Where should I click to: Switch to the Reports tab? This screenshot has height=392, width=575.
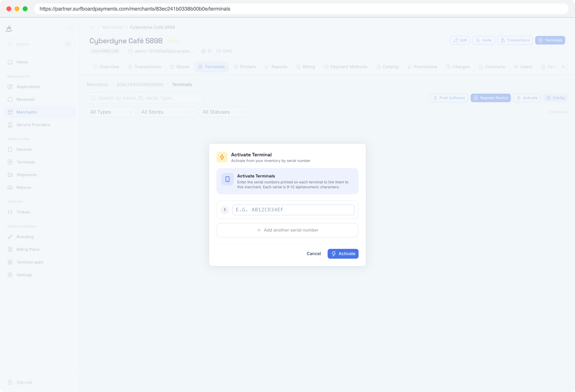click(x=276, y=67)
